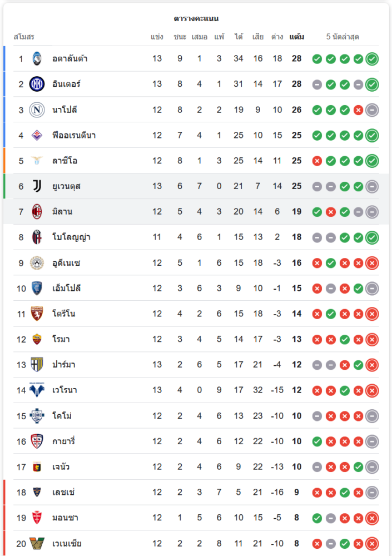The height and width of the screenshot is (556, 392).
Task: Click the Torino club crest icon
Action: coord(37,314)
